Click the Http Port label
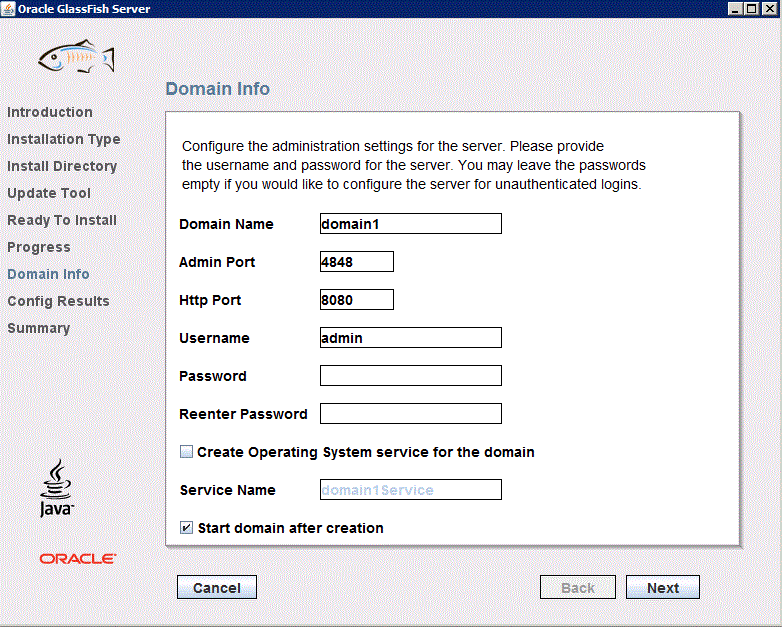Image resolution: width=782 pixels, height=627 pixels. coord(210,300)
